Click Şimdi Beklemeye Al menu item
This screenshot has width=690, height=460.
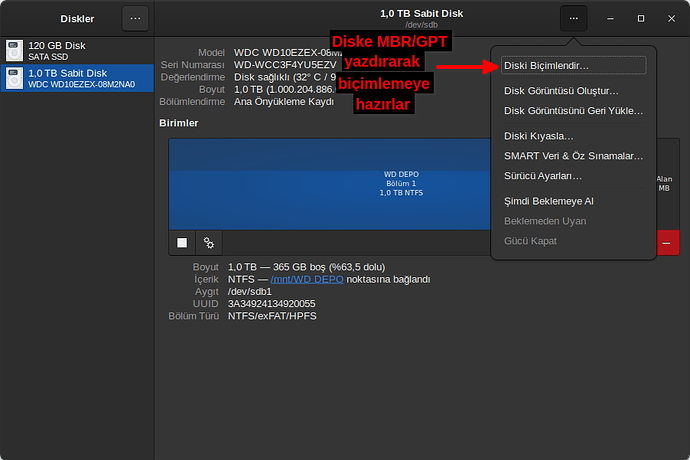click(x=549, y=201)
